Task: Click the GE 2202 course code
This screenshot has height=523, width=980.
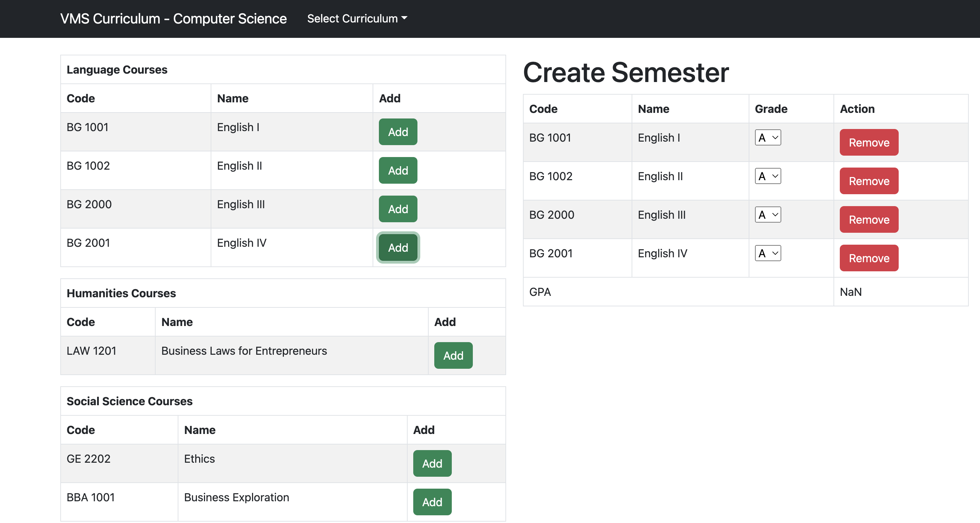Action: point(88,459)
